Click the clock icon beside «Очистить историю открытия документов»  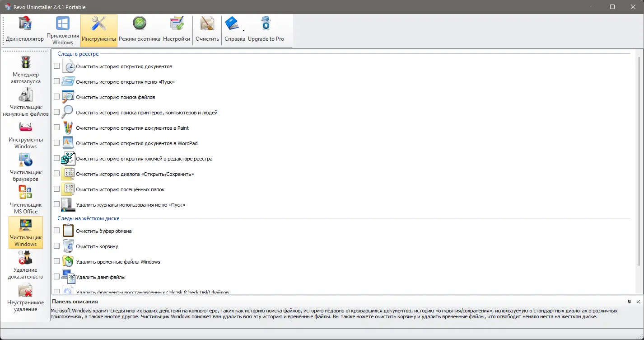[68, 66]
